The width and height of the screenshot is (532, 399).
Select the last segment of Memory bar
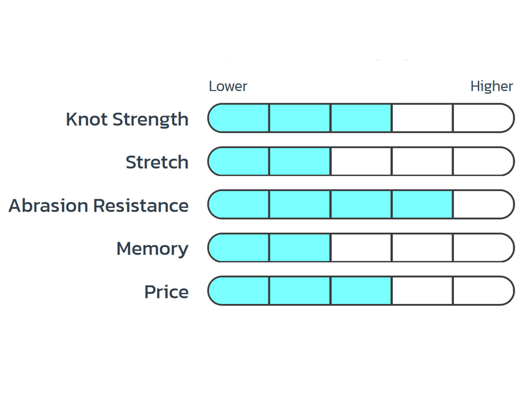point(483,248)
